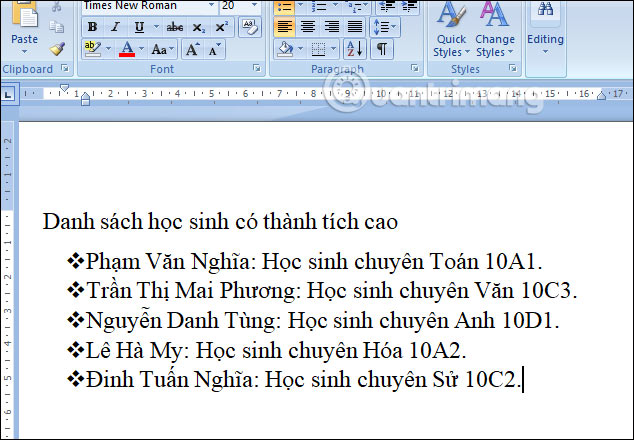Toggle the Bullets list button
The image size is (634, 440).
click(x=285, y=7)
